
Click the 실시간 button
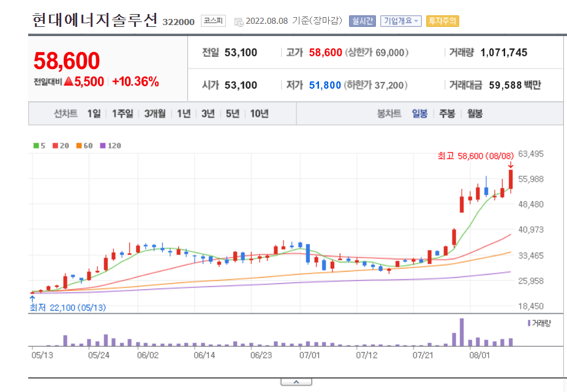click(x=362, y=21)
